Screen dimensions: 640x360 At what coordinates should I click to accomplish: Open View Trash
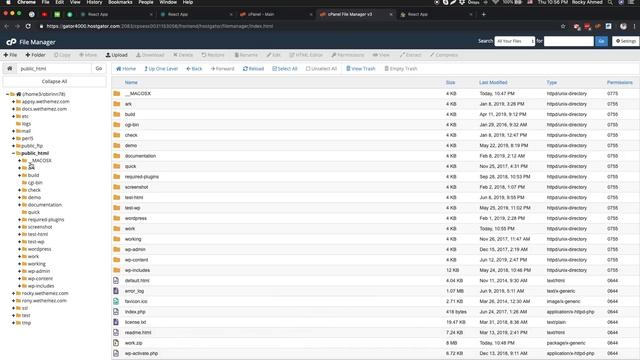click(361, 69)
